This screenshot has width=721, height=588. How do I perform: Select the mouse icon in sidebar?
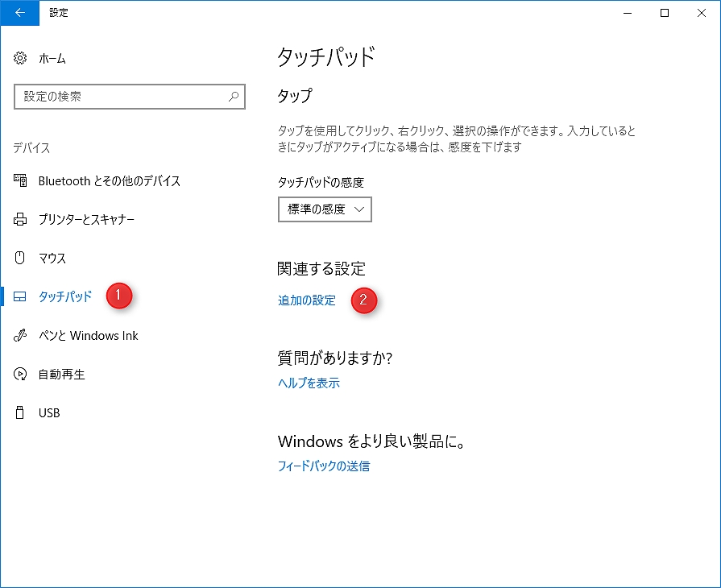pos(21,259)
